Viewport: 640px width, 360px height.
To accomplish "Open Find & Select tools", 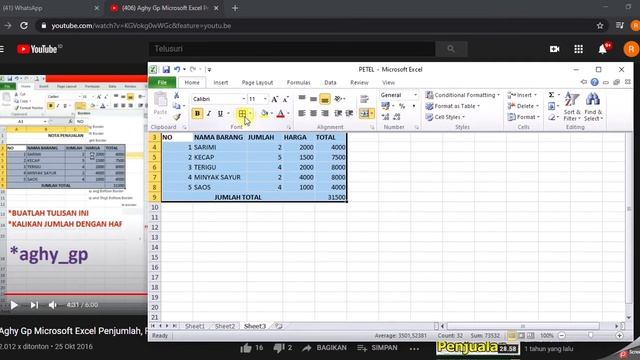I will 593,106.
